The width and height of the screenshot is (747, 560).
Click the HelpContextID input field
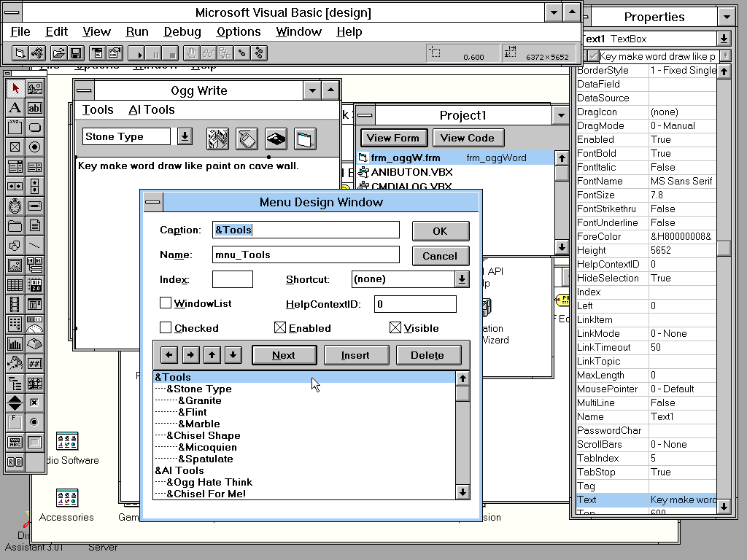[415, 304]
